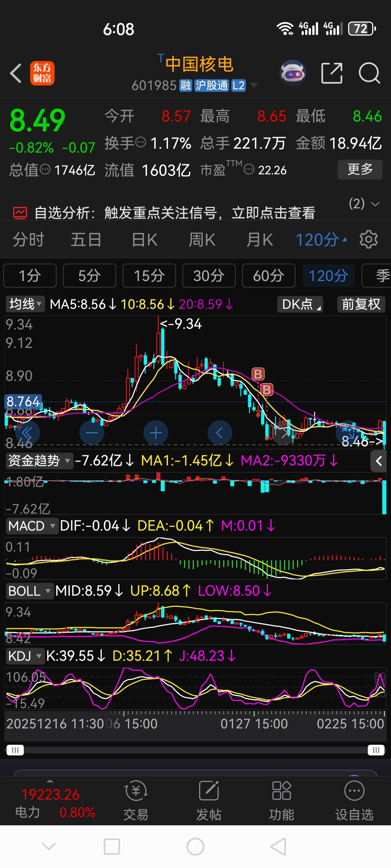Open the search magnifier icon
The width and height of the screenshot is (391, 868).
(x=369, y=73)
